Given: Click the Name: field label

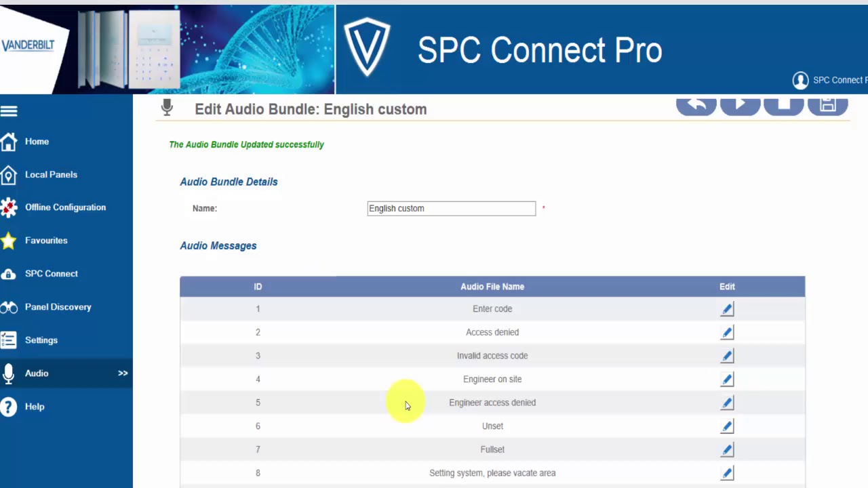Looking at the screenshot, I should 205,209.
